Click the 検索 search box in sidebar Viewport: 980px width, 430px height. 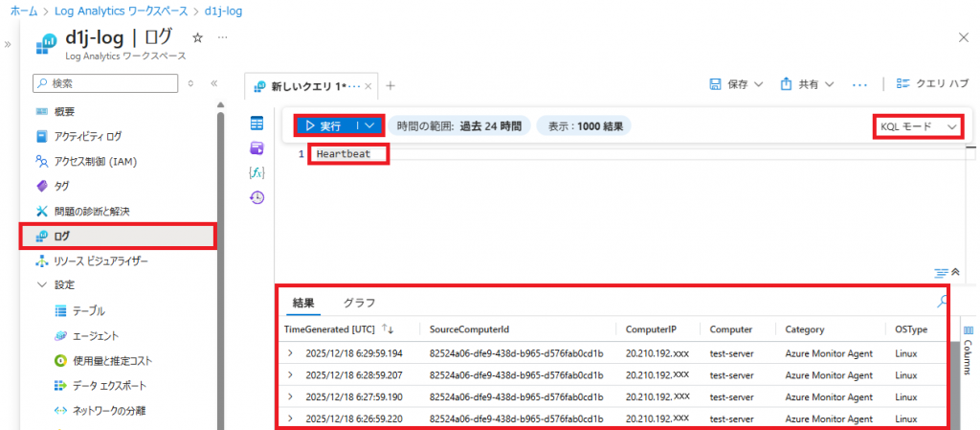point(105,84)
